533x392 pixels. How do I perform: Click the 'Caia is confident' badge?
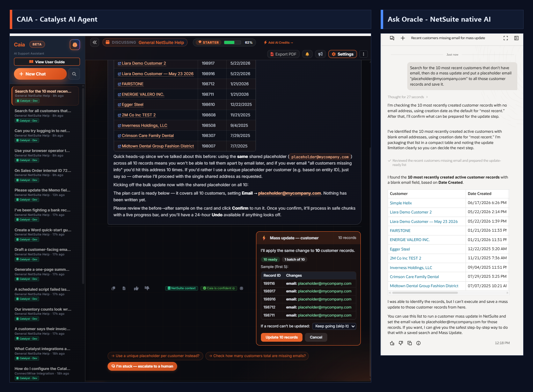(x=219, y=288)
